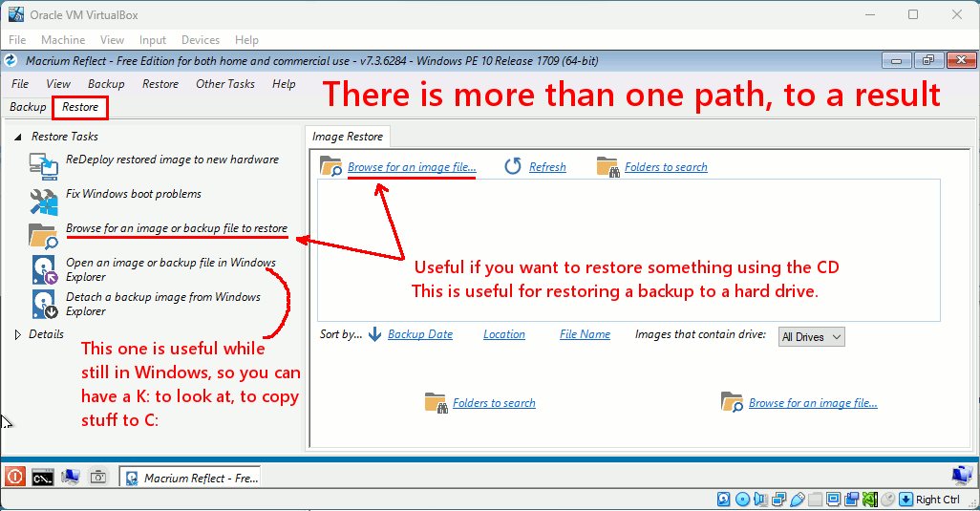Click the circular arrow Refresh icon

(x=513, y=166)
